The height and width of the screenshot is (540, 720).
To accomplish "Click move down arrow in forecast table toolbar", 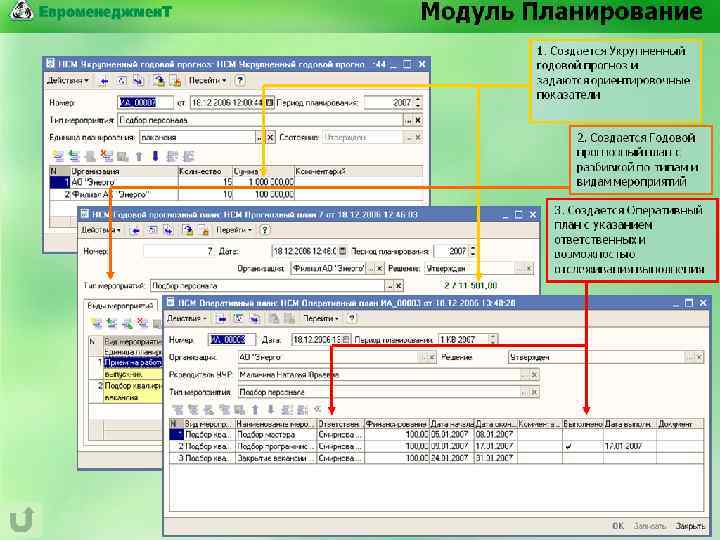I will point(155,156).
